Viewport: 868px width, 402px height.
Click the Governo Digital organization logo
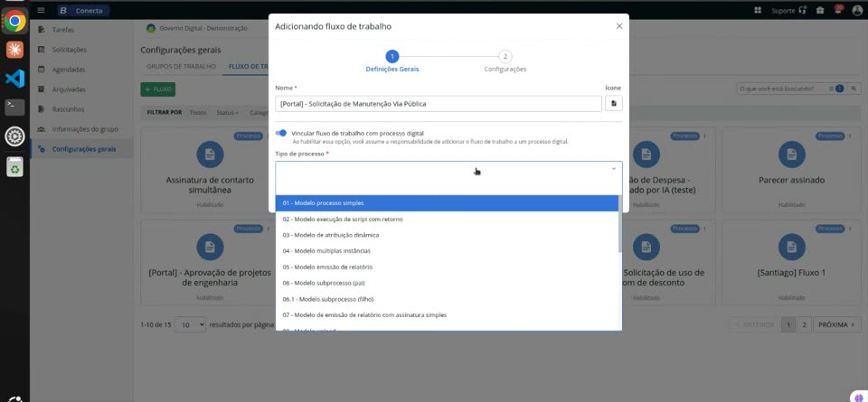[151, 28]
